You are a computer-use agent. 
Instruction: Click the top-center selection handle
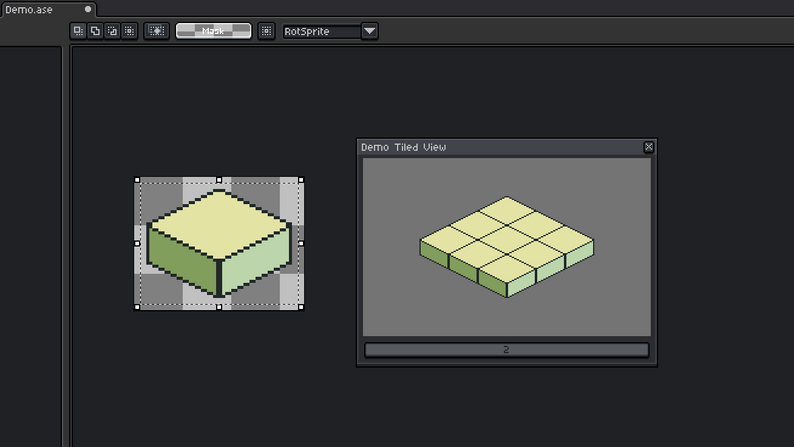[219, 180]
